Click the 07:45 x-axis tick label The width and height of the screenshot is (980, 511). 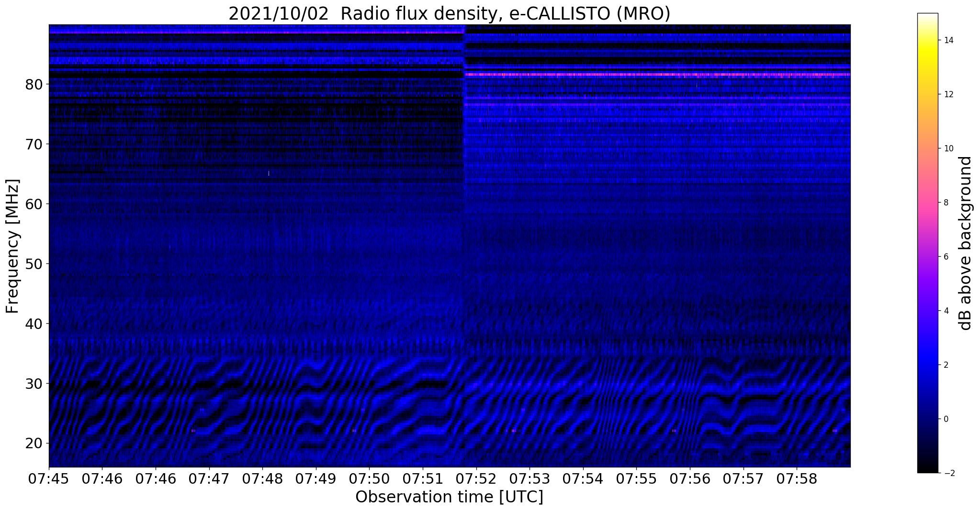point(49,479)
